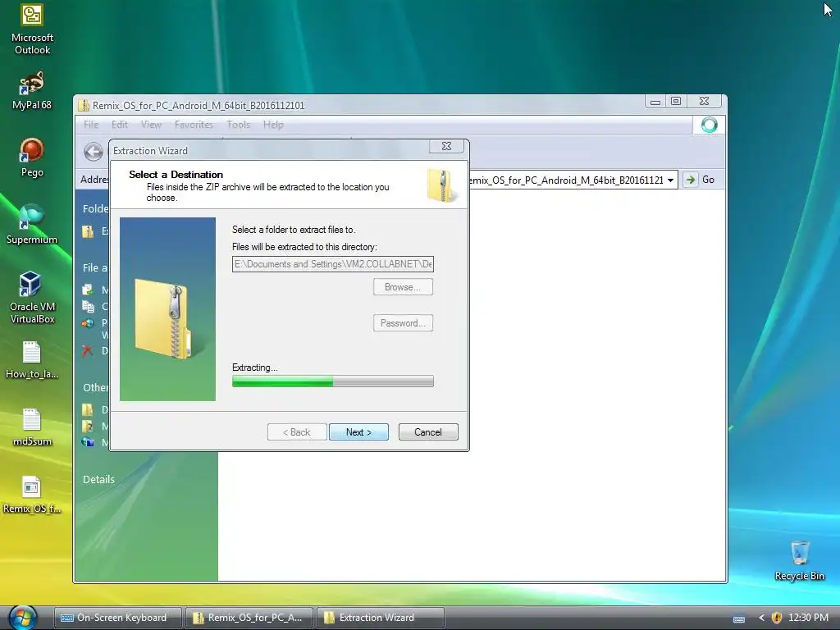Open the address bar dropdown arrow
840x630 pixels.
(671, 180)
